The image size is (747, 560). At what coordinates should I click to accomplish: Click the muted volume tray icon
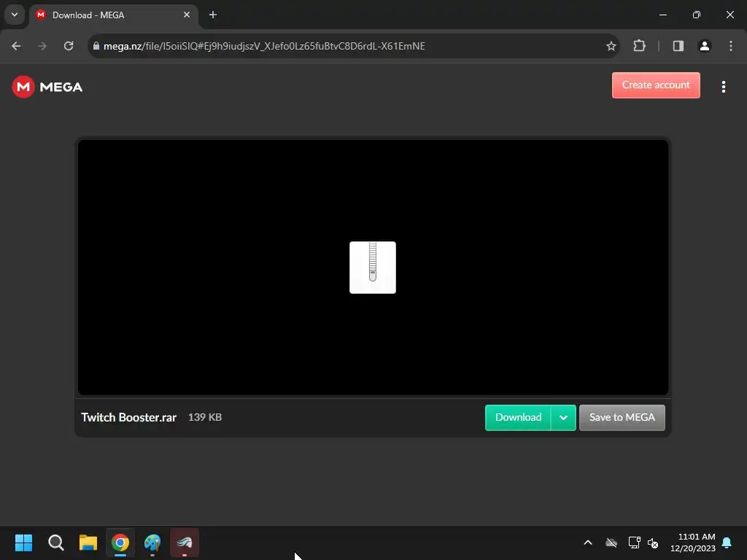coord(653,542)
